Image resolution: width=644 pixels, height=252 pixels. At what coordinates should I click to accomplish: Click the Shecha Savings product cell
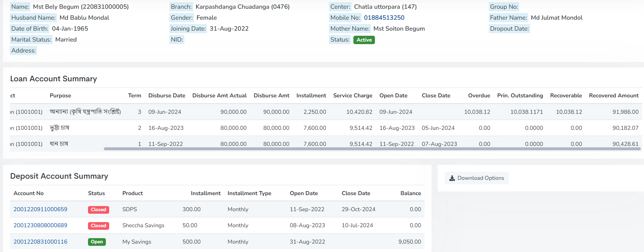click(x=143, y=225)
